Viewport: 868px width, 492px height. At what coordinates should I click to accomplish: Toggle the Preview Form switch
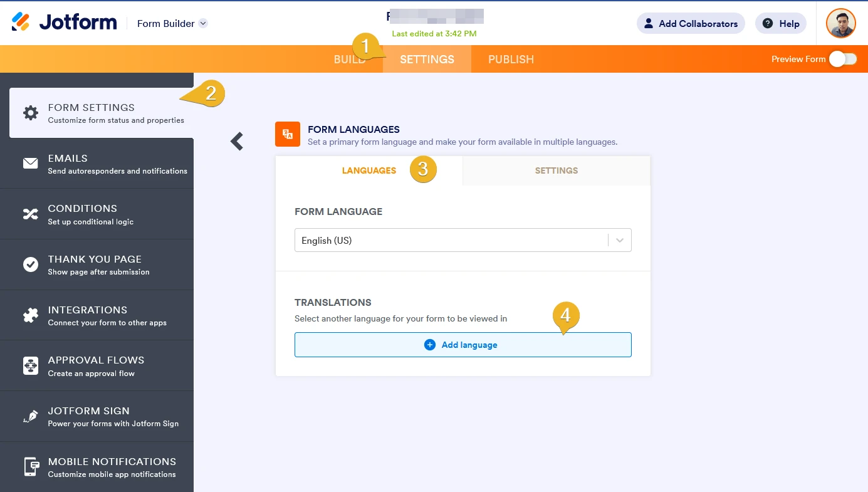click(842, 58)
